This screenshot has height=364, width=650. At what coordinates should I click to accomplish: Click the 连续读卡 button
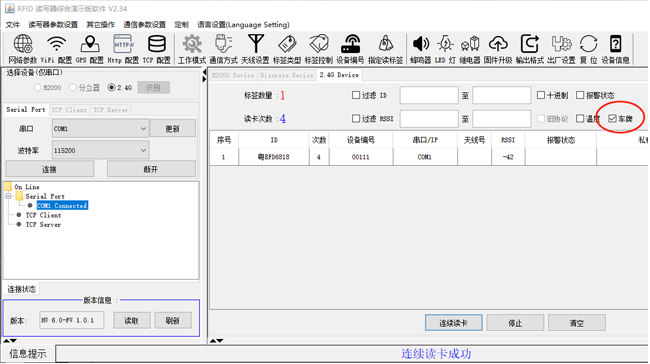(454, 323)
